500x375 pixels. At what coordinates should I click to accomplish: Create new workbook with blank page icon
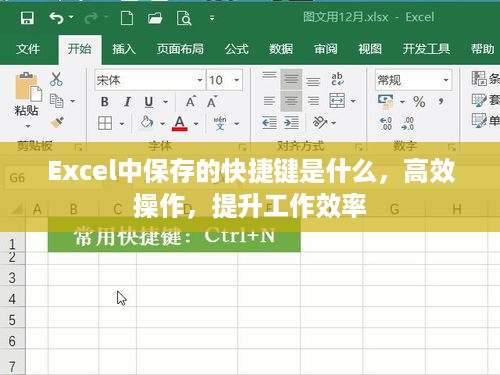pyautogui.click(x=127, y=18)
